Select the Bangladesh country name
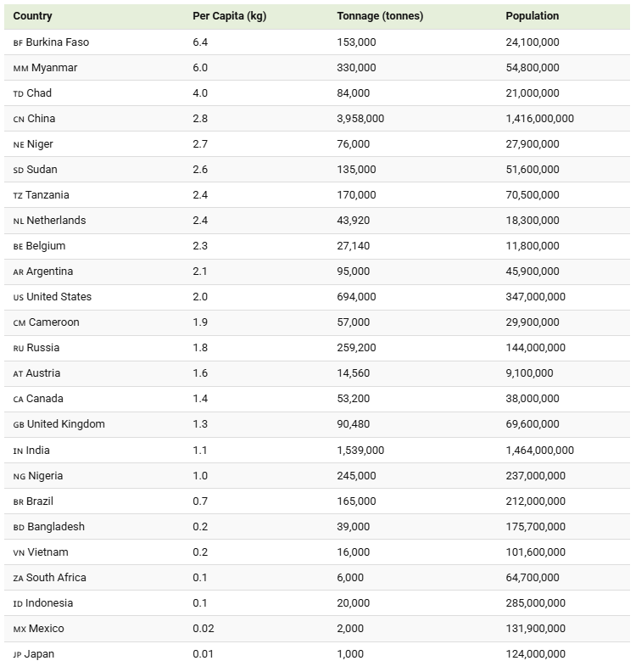This screenshot has height=672, width=636. pyautogui.click(x=56, y=527)
